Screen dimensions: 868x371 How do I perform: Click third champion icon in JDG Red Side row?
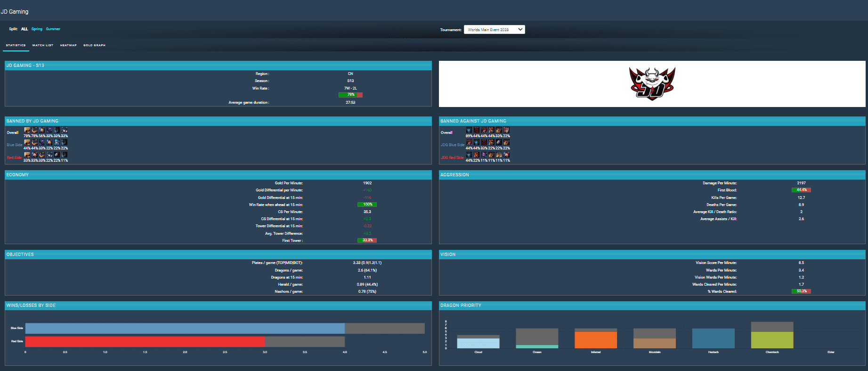(x=484, y=155)
